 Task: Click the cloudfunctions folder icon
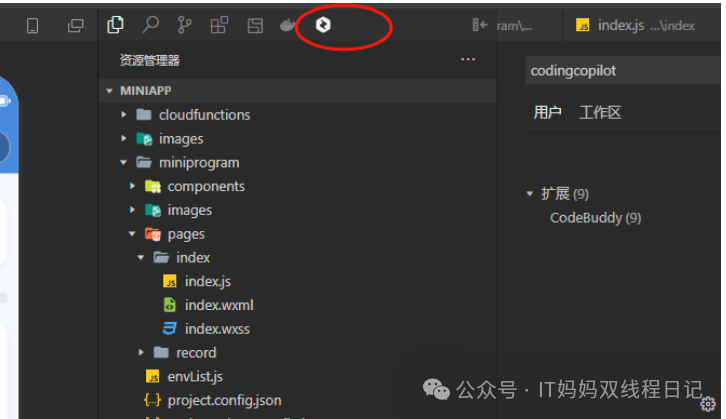pyautogui.click(x=144, y=114)
